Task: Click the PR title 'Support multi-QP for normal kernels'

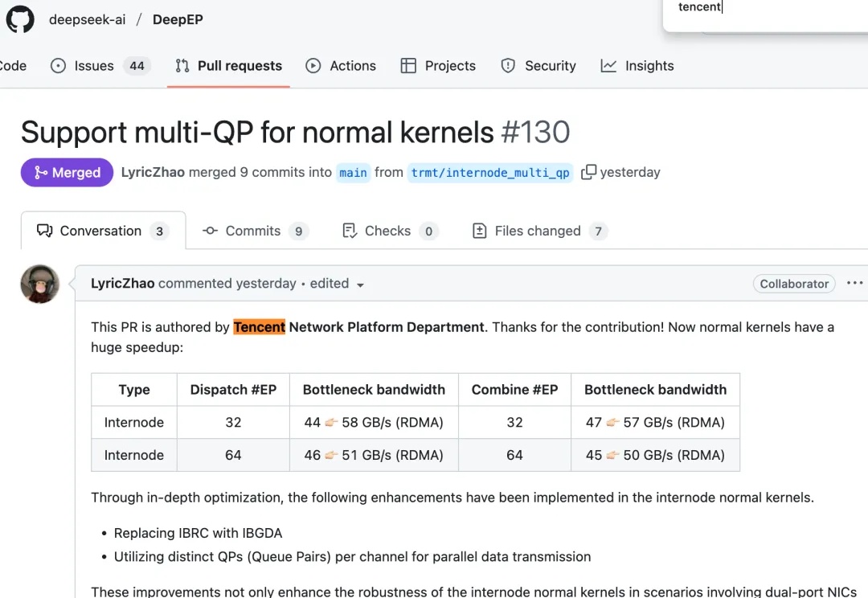Action: click(x=257, y=132)
